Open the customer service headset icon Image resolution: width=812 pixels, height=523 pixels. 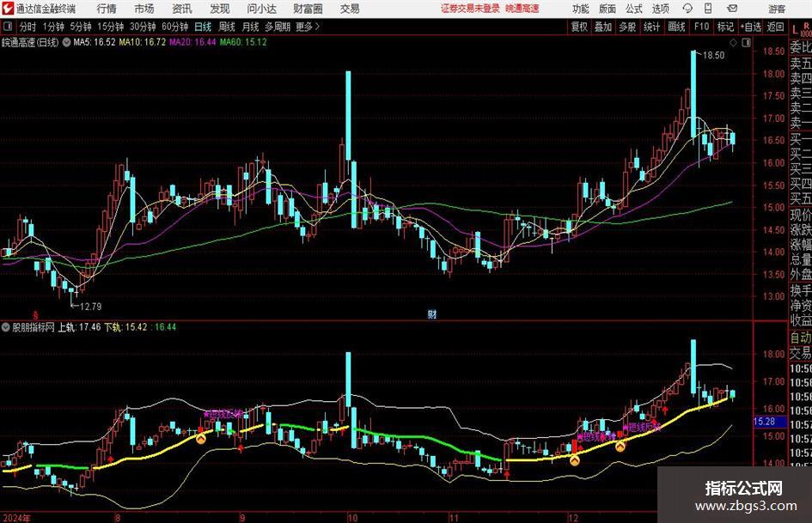[687, 9]
